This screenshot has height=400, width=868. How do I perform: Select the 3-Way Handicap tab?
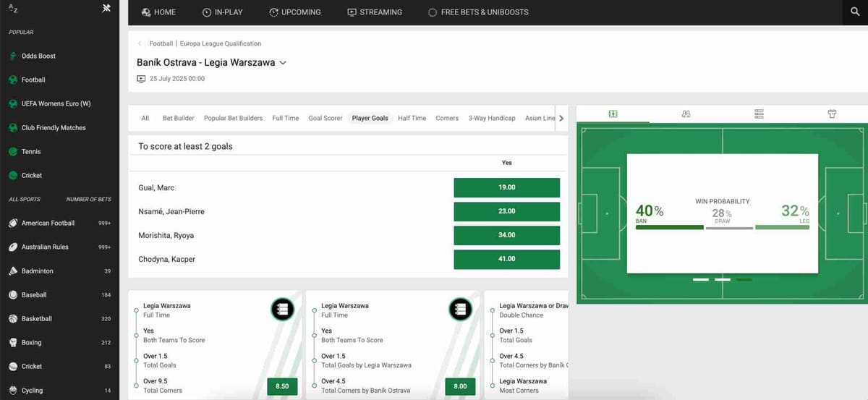pyautogui.click(x=492, y=118)
